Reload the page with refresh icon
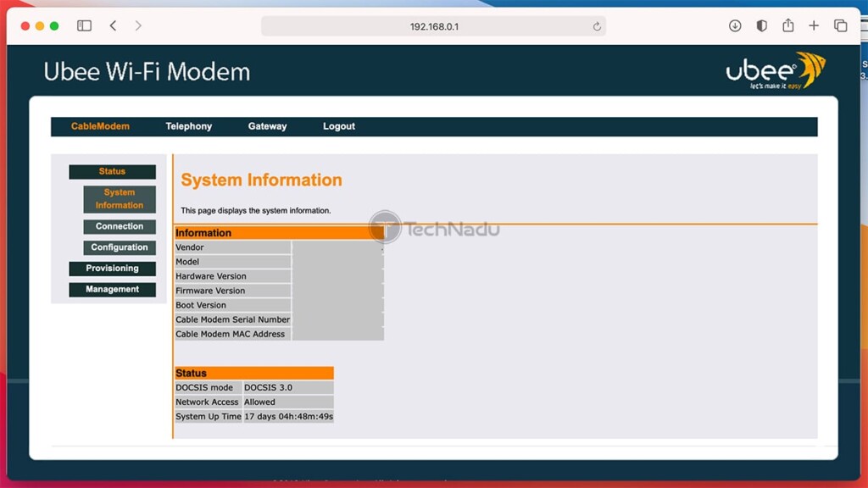 (597, 26)
